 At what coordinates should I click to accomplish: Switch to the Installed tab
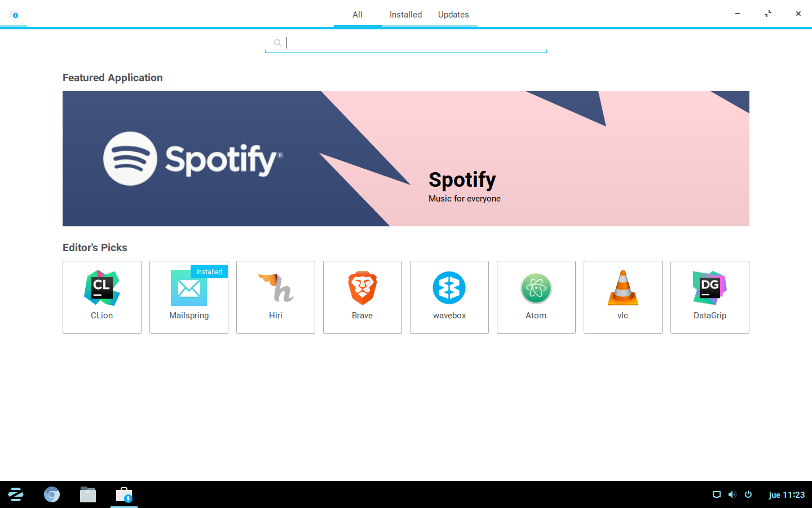[x=405, y=15]
